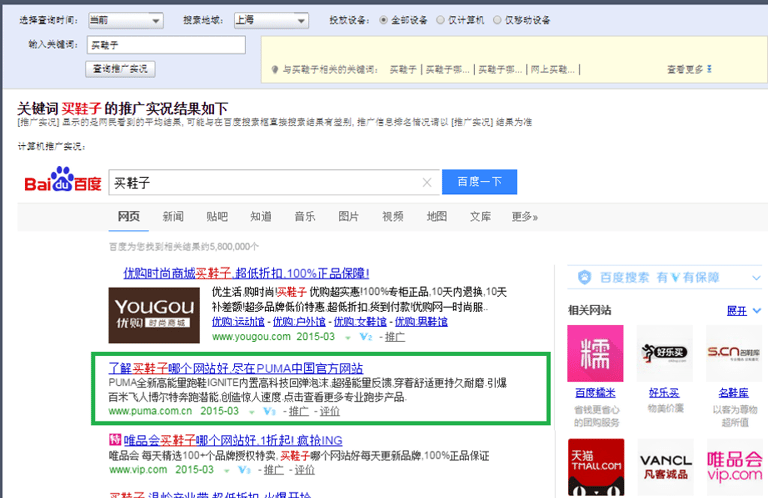Click the V3 badge beside www.puma.com.cn
Image resolution: width=768 pixels, height=498 pixels.
pos(269,411)
